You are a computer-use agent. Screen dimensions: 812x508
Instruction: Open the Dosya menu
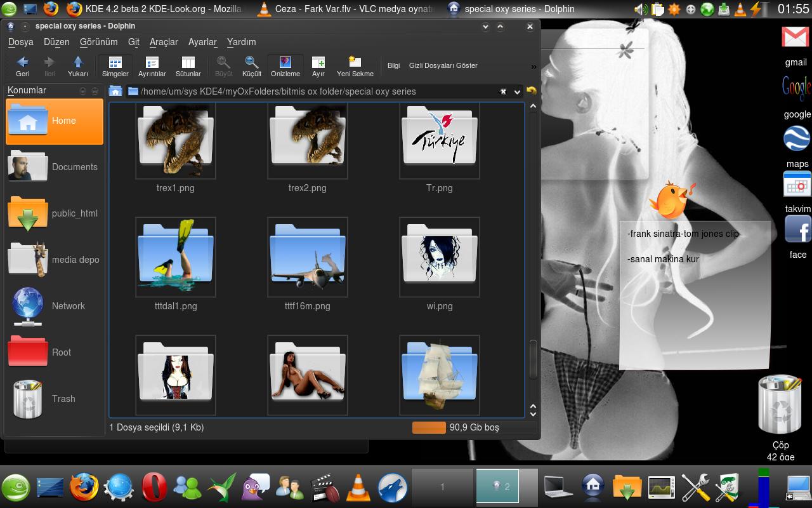(20, 42)
